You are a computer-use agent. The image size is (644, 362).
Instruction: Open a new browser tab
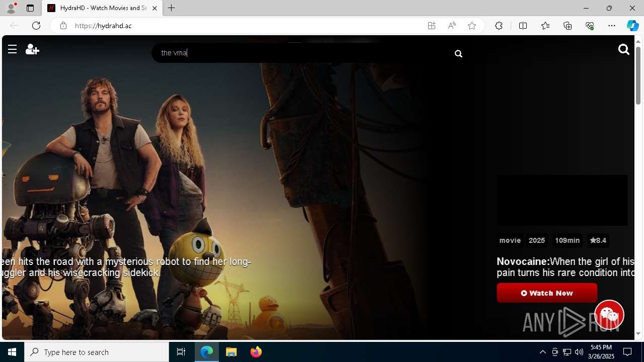pyautogui.click(x=172, y=8)
